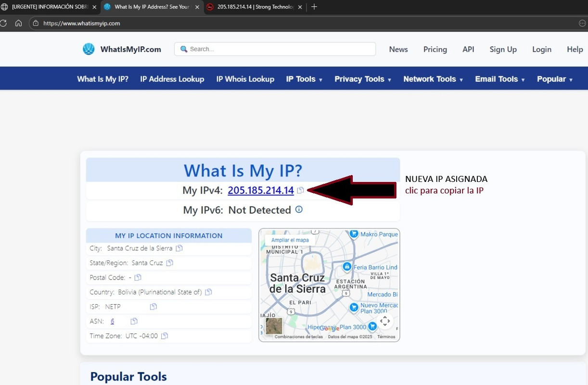This screenshot has height=385, width=588.
Task: Open the site information icon beside the URL
Action: click(36, 23)
